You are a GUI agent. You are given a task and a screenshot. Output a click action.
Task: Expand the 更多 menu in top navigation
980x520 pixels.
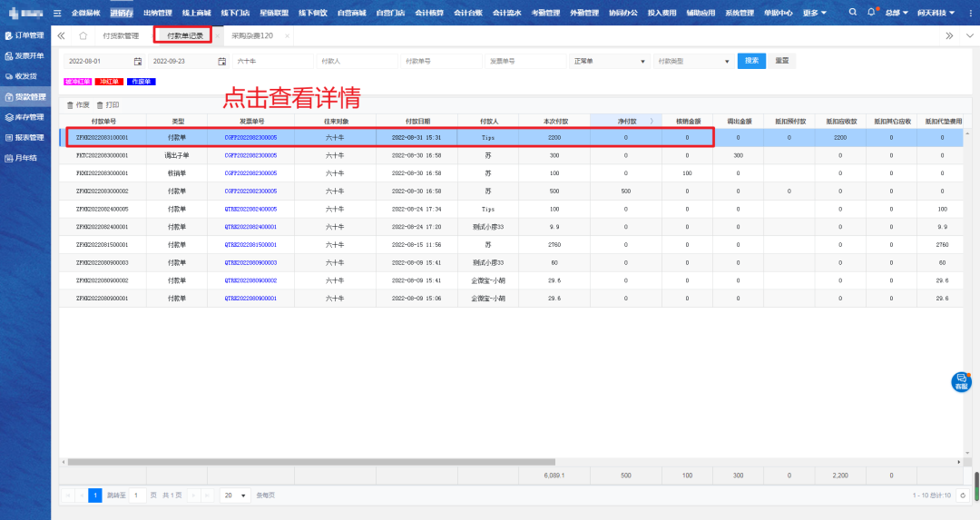pyautogui.click(x=815, y=13)
